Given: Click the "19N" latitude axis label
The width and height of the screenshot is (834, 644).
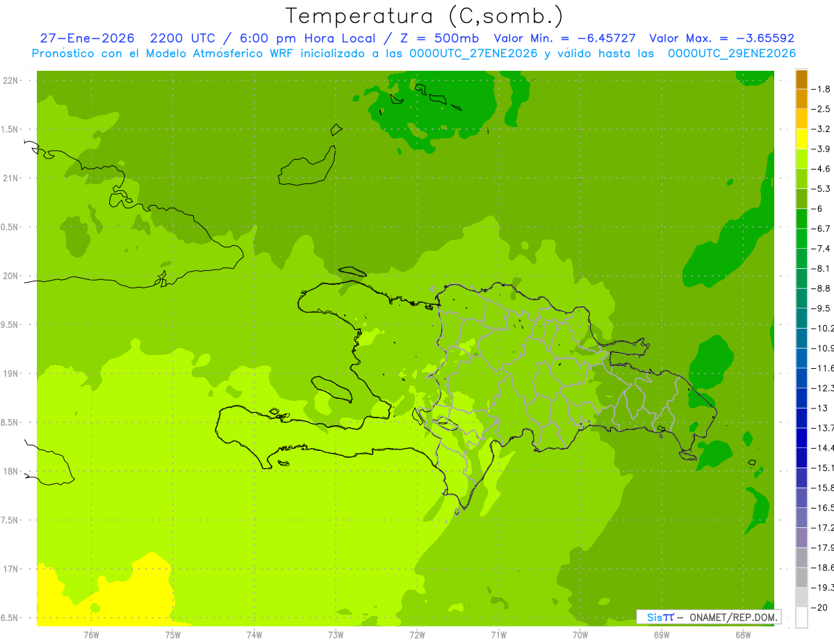Looking at the screenshot, I should 10,373.
